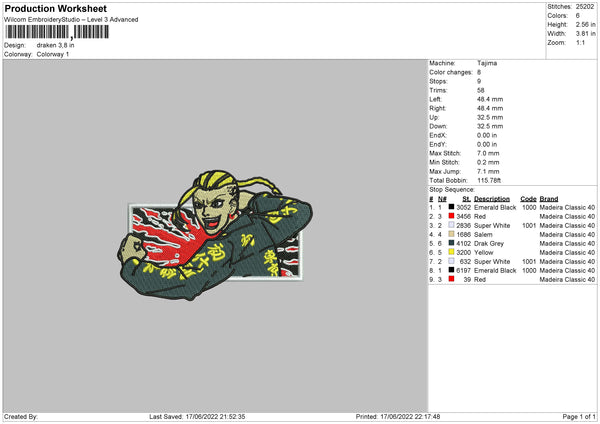
Task: Click the 'Created By:' footer label
Action: (x=21, y=416)
